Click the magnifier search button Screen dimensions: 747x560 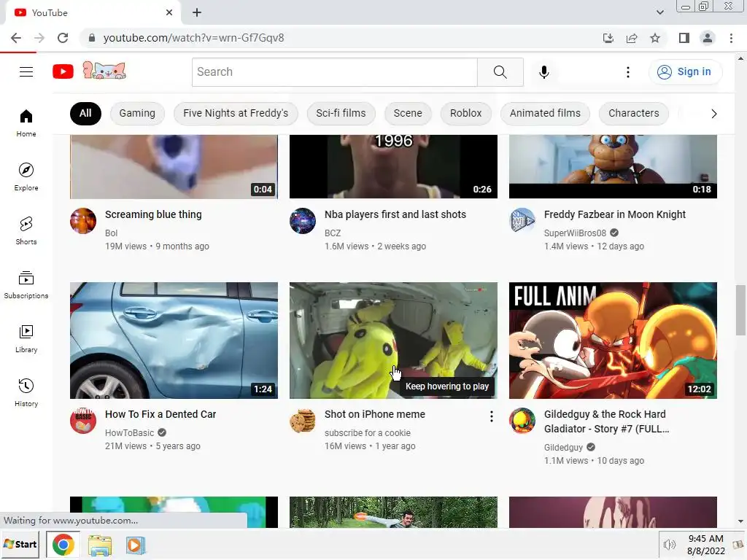(x=500, y=72)
